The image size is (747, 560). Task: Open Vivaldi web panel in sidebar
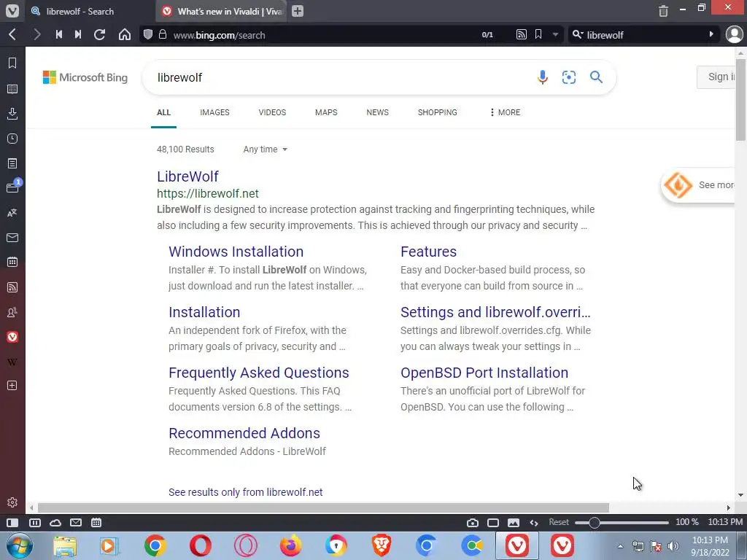[12, 337]
